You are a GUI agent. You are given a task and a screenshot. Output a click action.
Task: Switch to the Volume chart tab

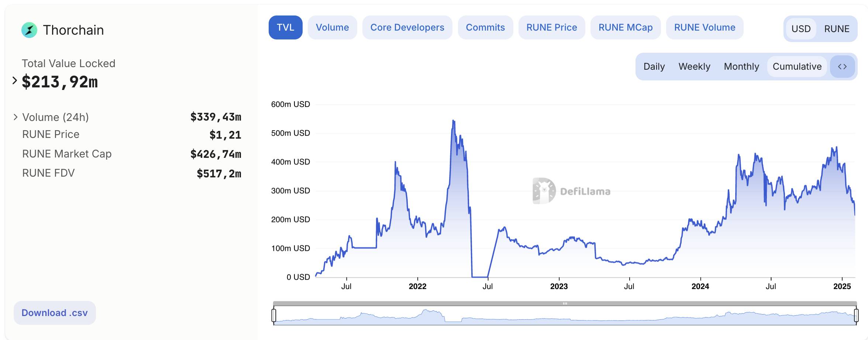click(x=333, y=27)
